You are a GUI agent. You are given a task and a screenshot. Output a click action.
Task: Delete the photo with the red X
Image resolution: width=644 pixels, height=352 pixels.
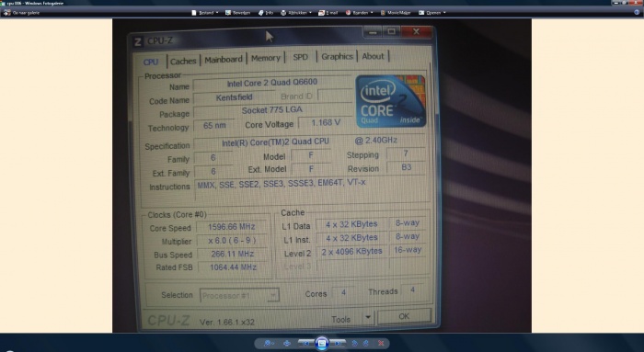tap(381, 344)
